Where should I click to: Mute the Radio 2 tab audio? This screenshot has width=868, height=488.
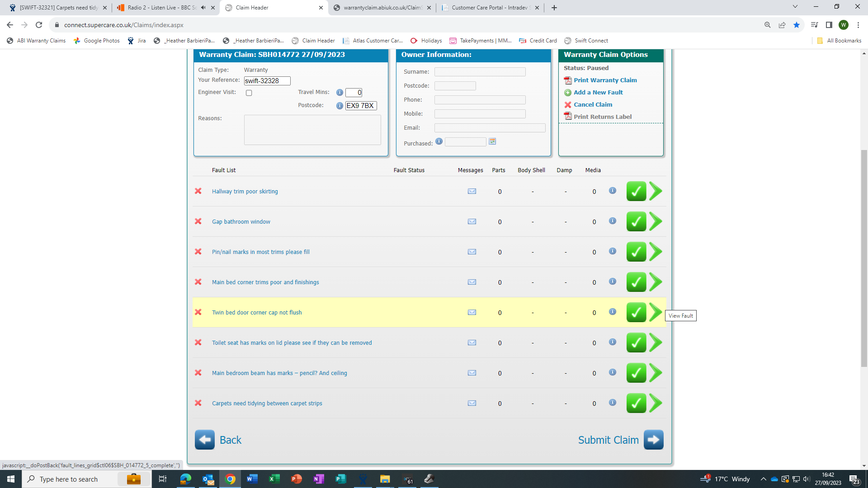point(203,8)
